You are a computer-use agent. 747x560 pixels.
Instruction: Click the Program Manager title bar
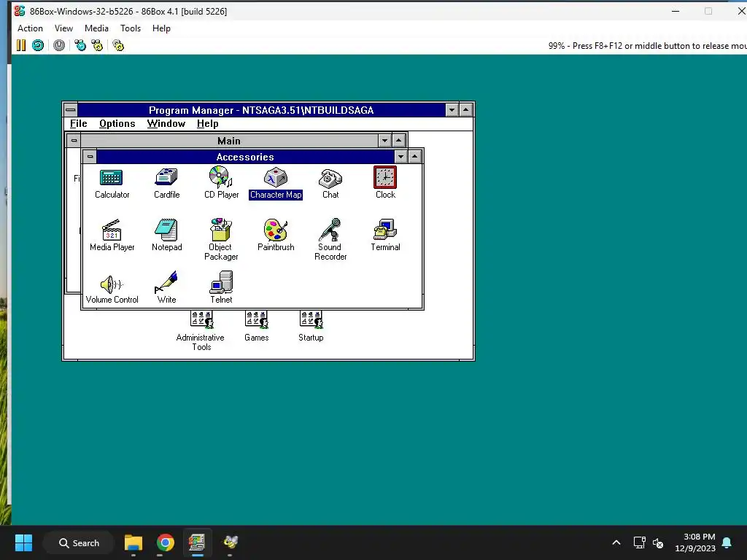[x=261, y=110]
